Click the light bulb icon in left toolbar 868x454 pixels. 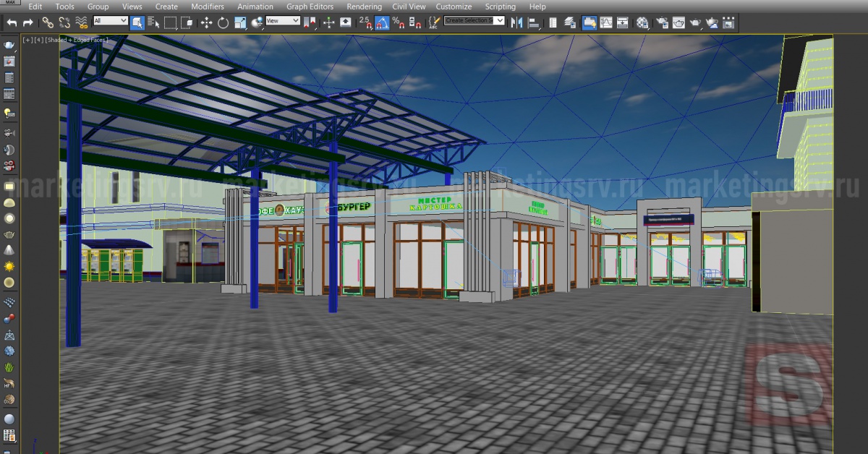pos(9,113)
